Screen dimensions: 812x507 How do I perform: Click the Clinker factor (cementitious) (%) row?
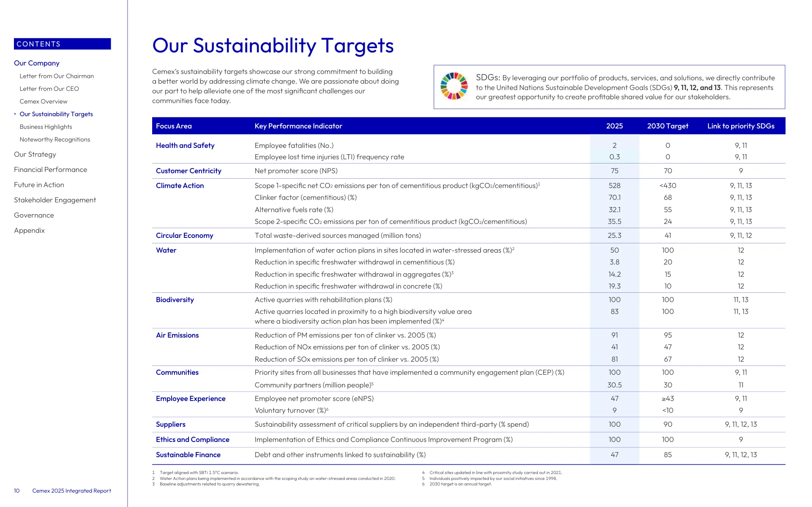(x=306, y=197)
